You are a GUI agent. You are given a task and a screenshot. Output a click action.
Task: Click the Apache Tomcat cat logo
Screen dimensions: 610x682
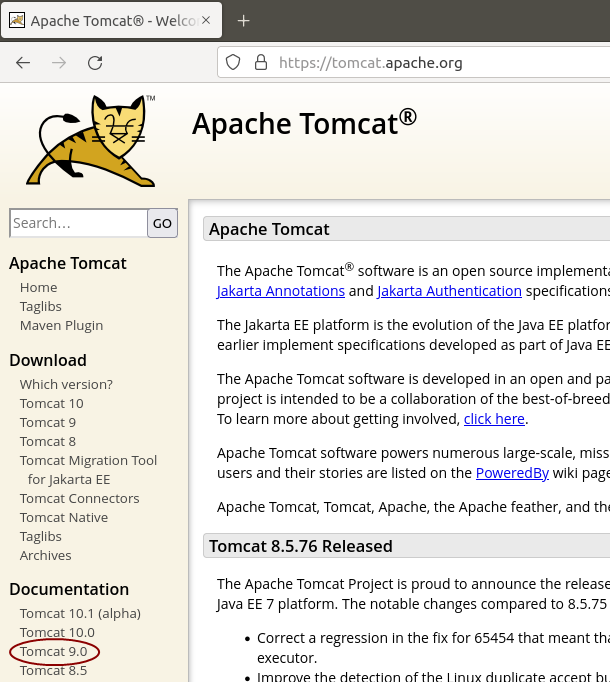click(93, 141)
